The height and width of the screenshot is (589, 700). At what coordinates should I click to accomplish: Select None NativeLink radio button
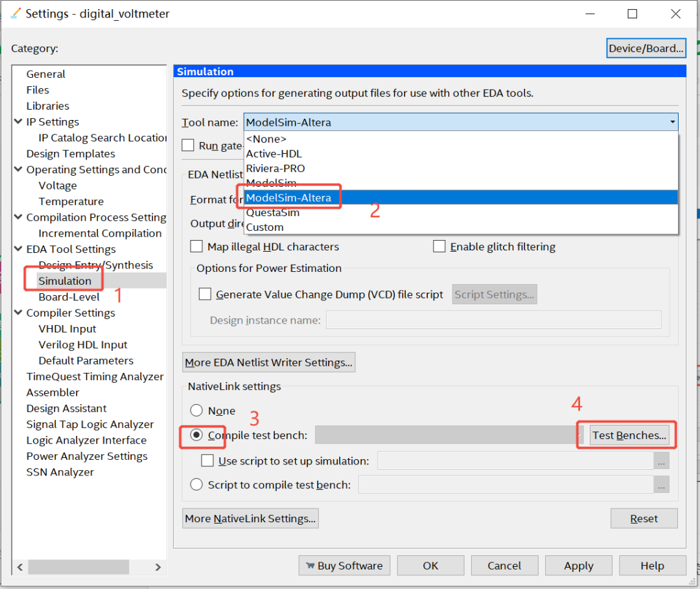[196, 410]
